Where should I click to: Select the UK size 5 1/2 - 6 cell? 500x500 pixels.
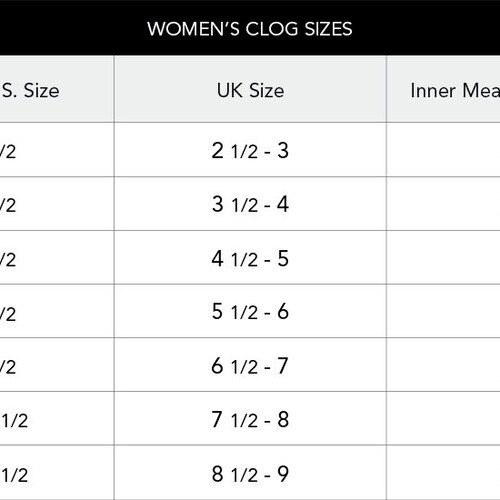point(250,311)
